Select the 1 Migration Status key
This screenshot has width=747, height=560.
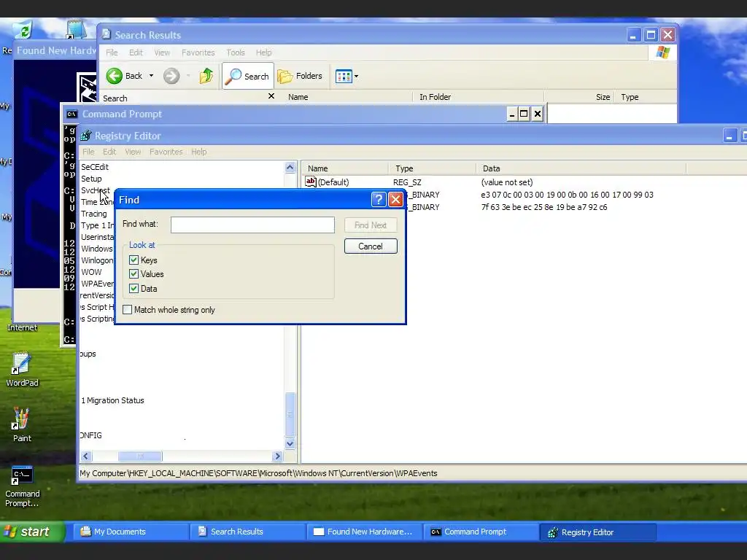[112, 400]
